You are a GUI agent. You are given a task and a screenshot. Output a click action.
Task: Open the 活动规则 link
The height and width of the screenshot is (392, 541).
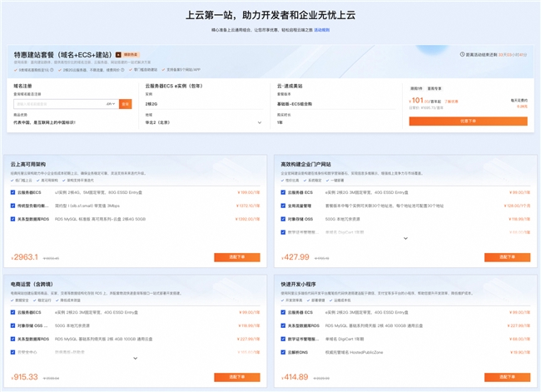(320, 28)
